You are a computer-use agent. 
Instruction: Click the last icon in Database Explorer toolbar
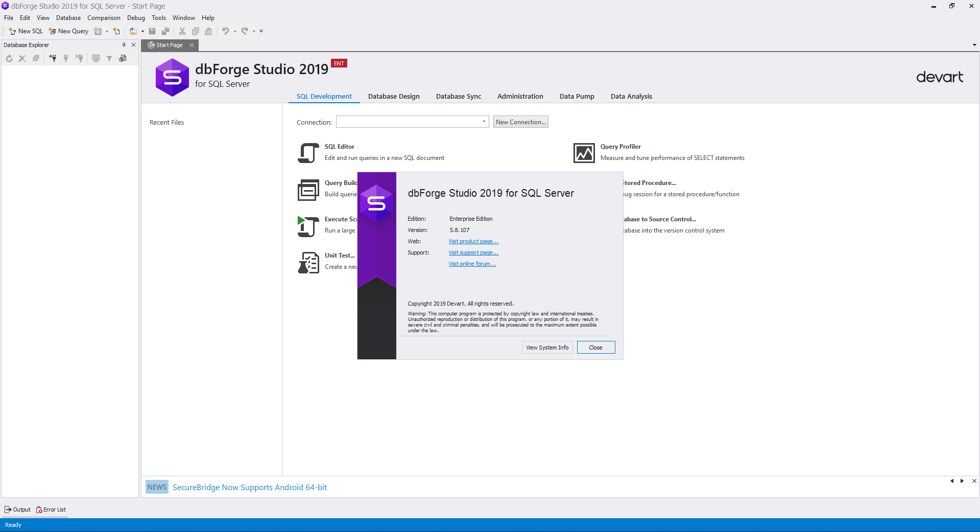[123, 58]
